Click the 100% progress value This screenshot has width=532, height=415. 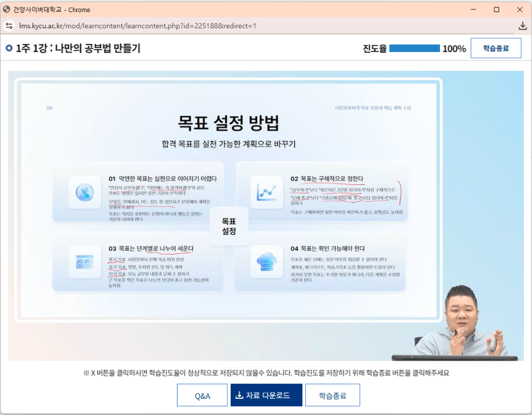(454, 49)
